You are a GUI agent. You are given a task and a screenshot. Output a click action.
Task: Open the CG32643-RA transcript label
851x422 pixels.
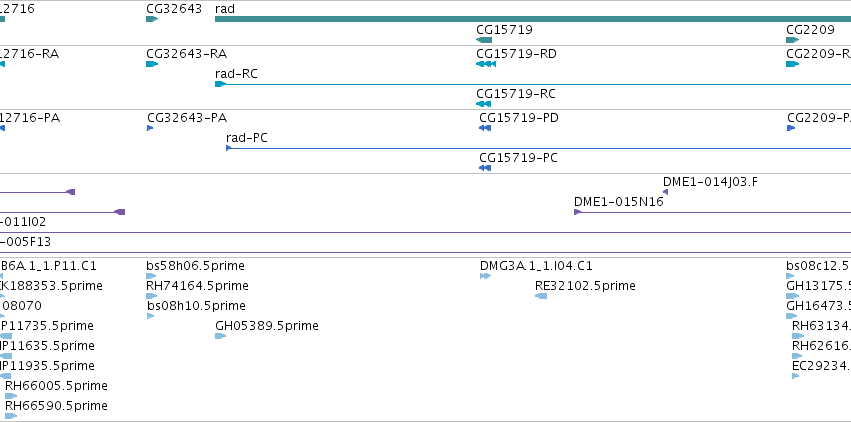[187, 54]
